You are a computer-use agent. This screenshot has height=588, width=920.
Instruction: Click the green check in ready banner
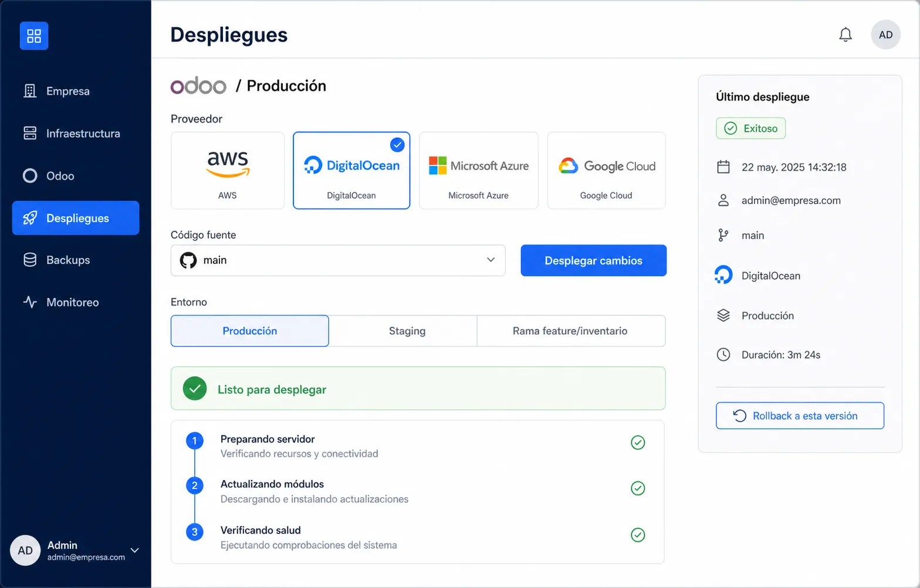pos(195,388)
